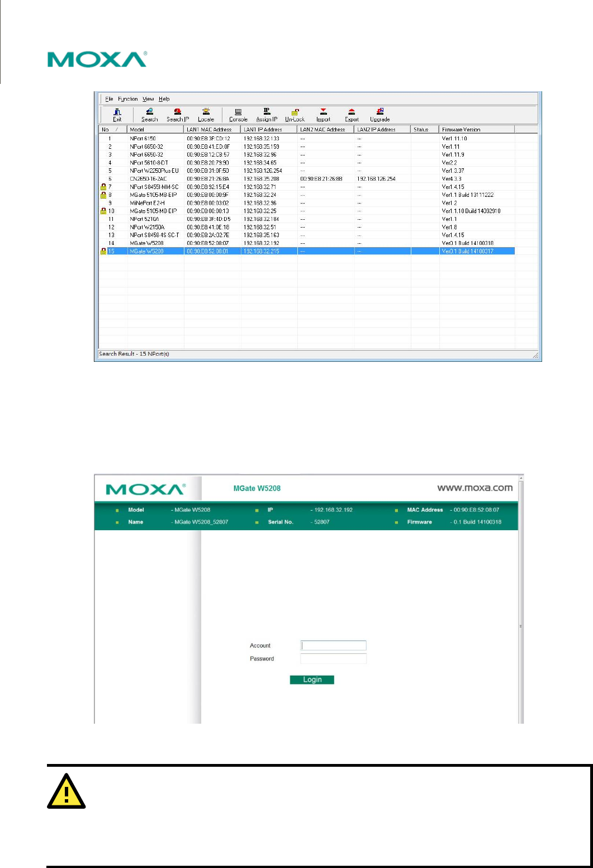The image size is (593, 868).
Task: Open the Function menu
Action: [x=127, y=99]
